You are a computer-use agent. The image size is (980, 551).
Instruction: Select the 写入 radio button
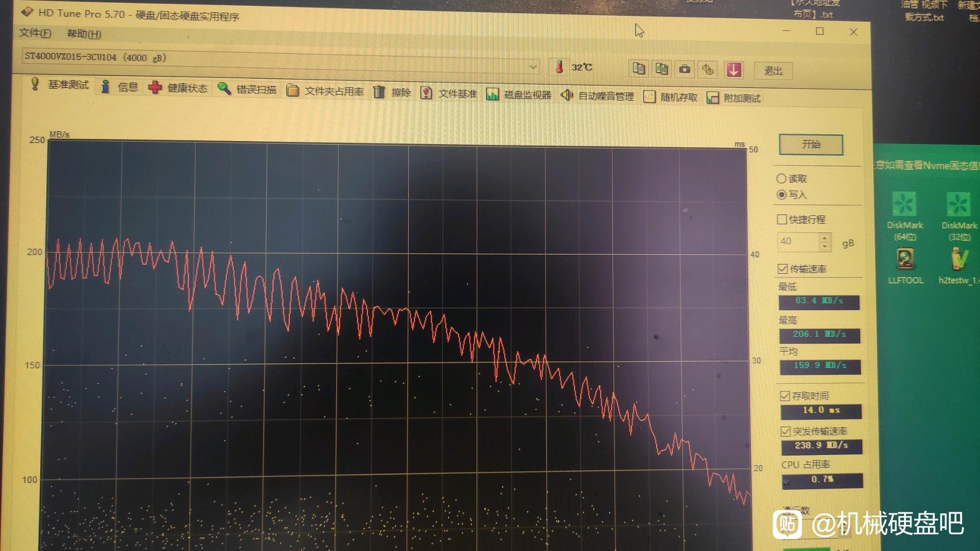pyautogui.click(x=782, y=194)
